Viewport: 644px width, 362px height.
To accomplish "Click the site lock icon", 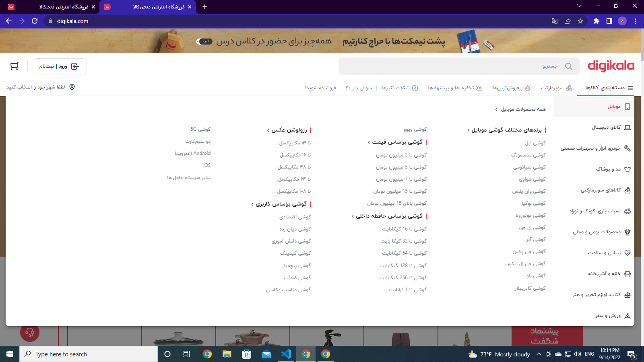I will coord(50,21).
